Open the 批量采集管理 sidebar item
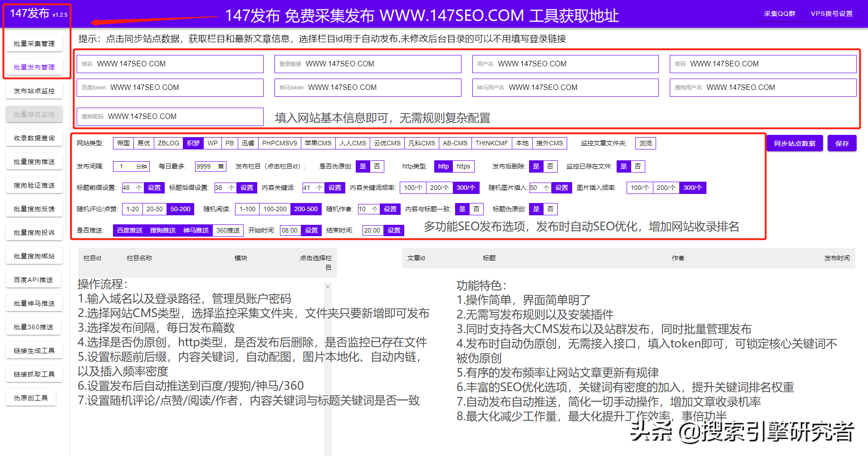Screen dimensions: 868x456 click(x=34, y=44)
